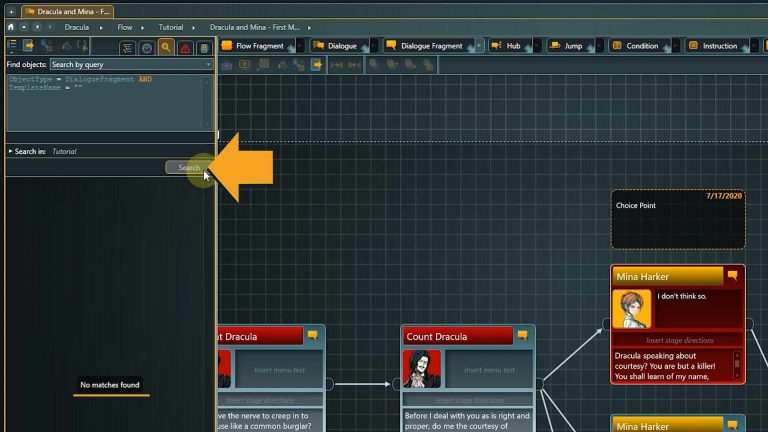Click the output pin of Count Dracula node
768x432 pixels.
(539, 384)
